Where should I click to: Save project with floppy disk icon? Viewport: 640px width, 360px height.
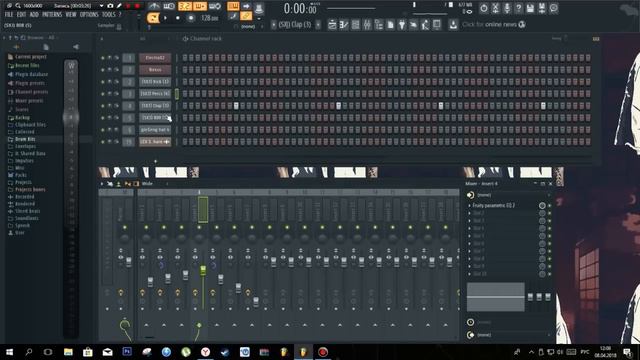[x=530, y=8]
